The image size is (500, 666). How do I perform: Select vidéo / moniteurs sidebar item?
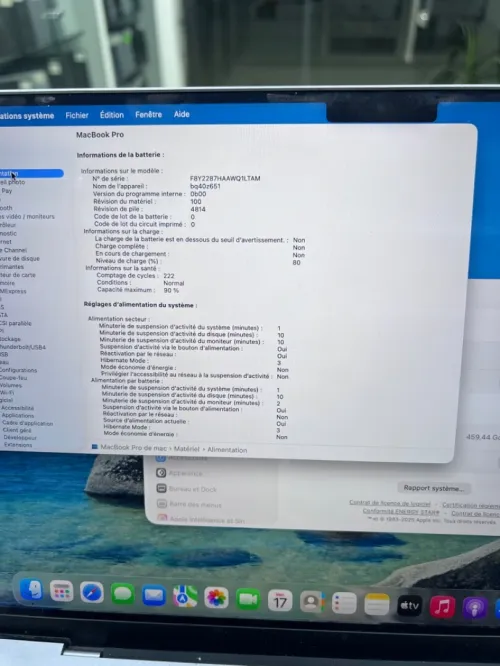tap(28, 217)
